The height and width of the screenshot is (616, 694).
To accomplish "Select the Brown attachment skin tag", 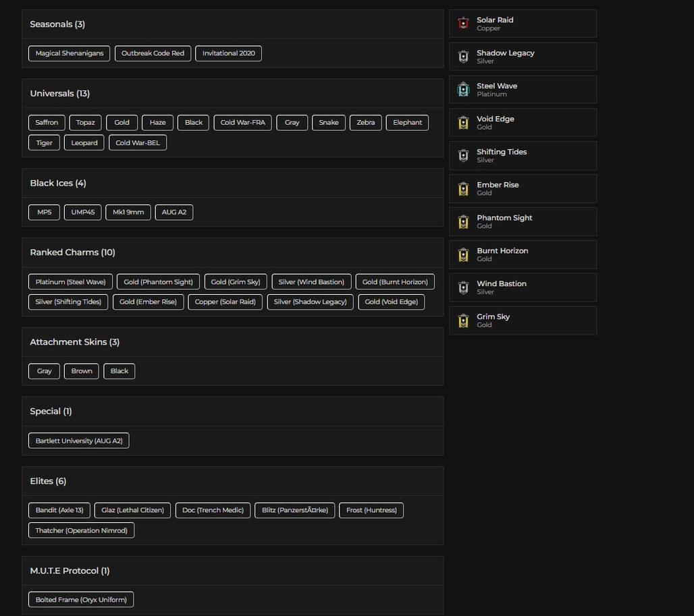I will pos(82,372).
